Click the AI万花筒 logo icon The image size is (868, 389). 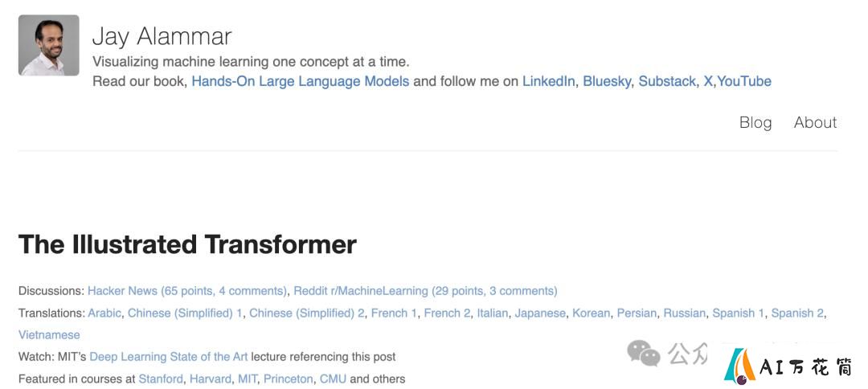pos(739,366)
